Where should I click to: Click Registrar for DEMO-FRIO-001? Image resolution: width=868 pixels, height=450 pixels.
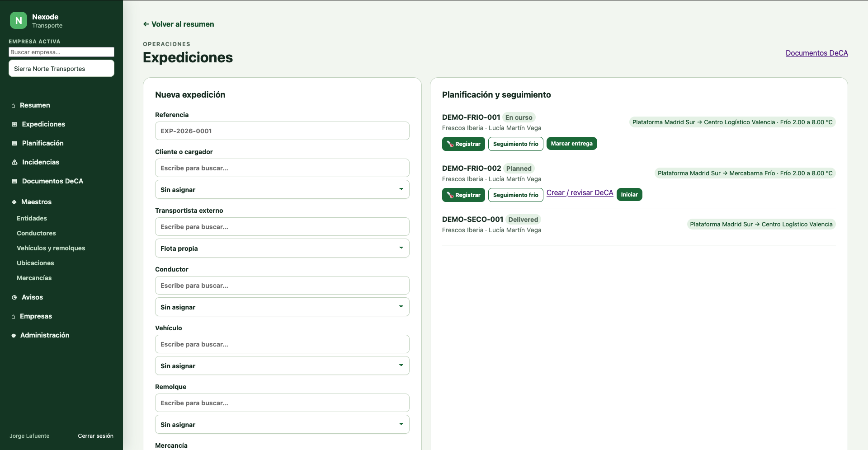pos(463,144)
